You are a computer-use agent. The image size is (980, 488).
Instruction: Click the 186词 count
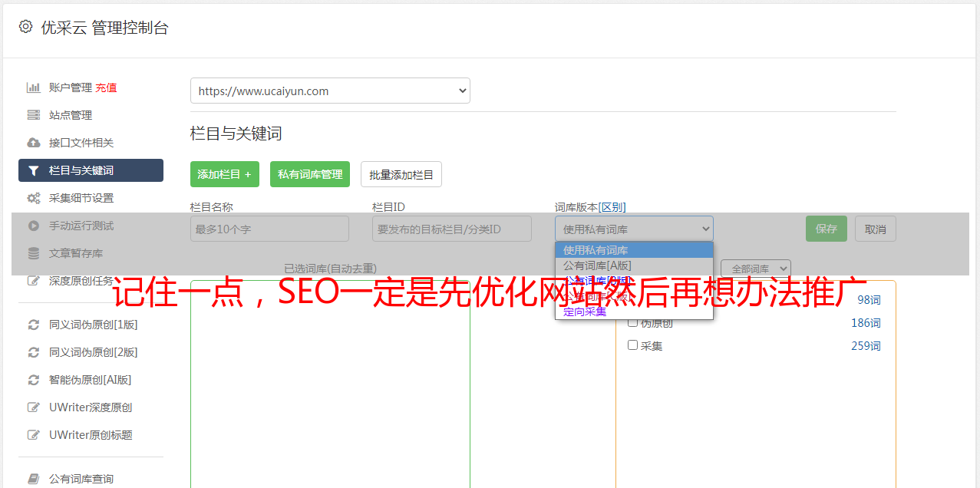[866, 323]
